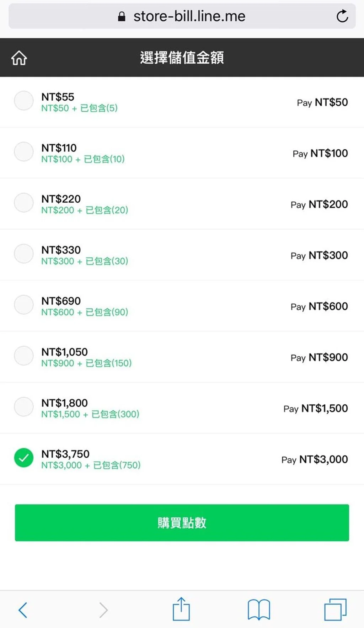The height and width of the screenshot is (628, 364).
Task: Tap the browser forward arrow
Action: tap(103, 610)
